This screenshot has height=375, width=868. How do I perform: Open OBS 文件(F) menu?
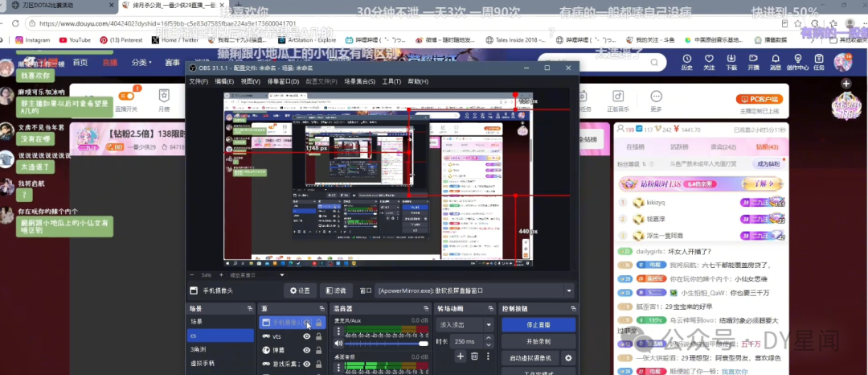point(199,81)
